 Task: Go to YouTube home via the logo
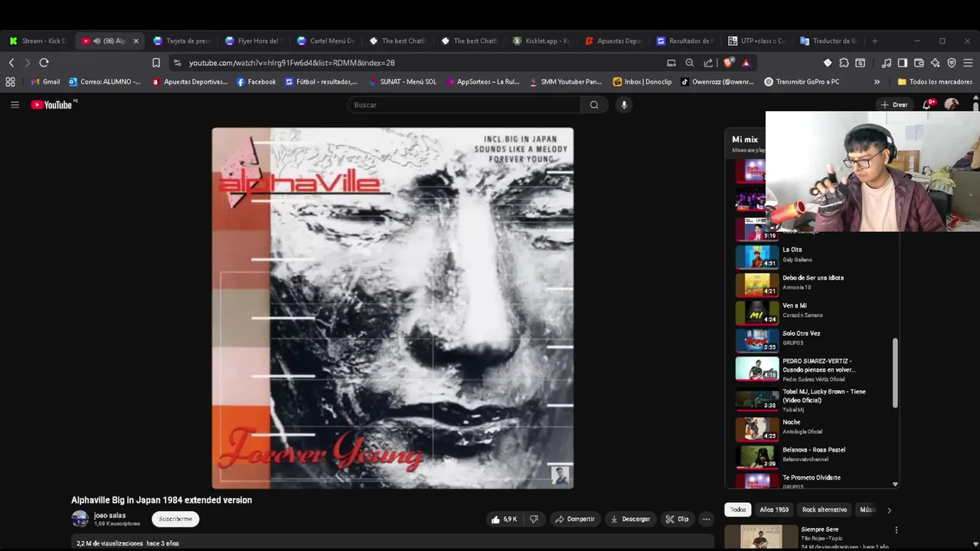51,105
